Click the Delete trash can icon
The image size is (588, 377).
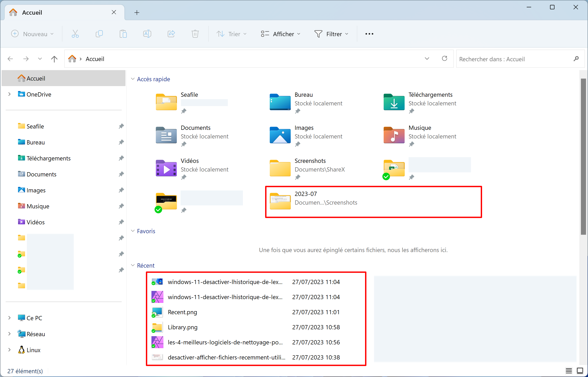[195, 34]
